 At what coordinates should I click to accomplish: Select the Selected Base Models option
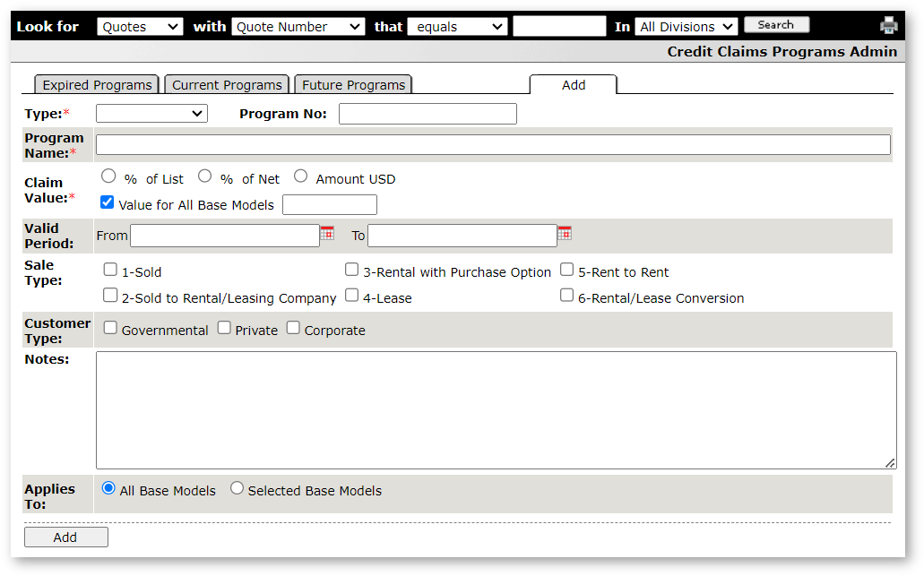[237, 488]
